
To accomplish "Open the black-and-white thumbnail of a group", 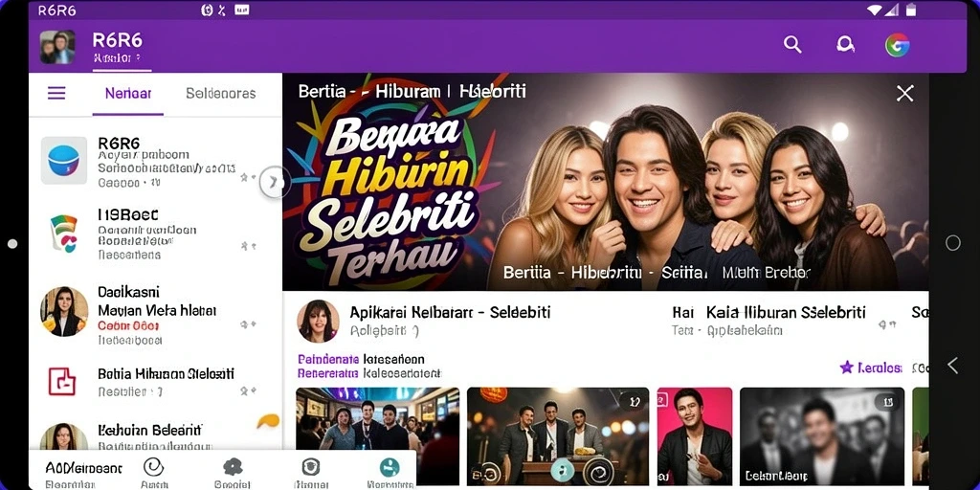I will tap(822, 436).
